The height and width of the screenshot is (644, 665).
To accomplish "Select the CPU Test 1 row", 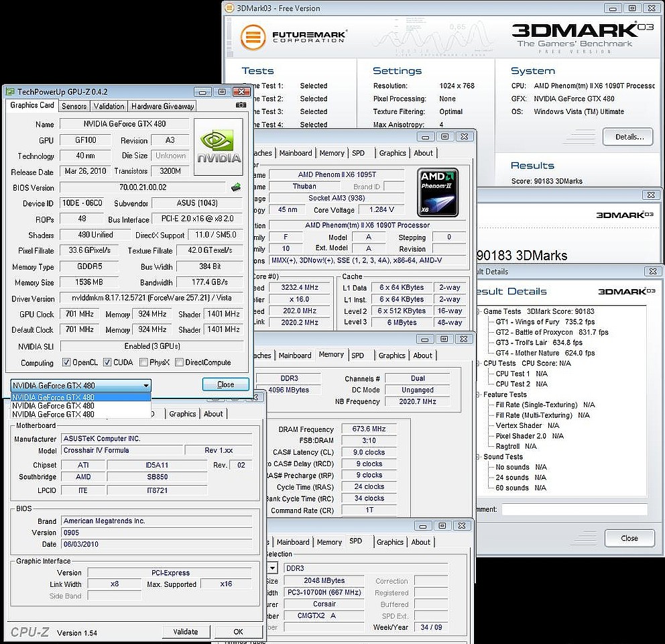I will (522, 374).
